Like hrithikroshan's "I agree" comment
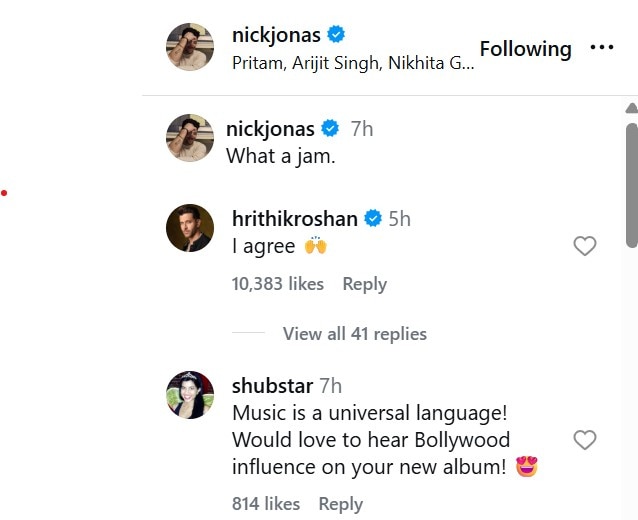Viewport: 638px width, 520px height. pyautogui.click(x=585, y=246)
